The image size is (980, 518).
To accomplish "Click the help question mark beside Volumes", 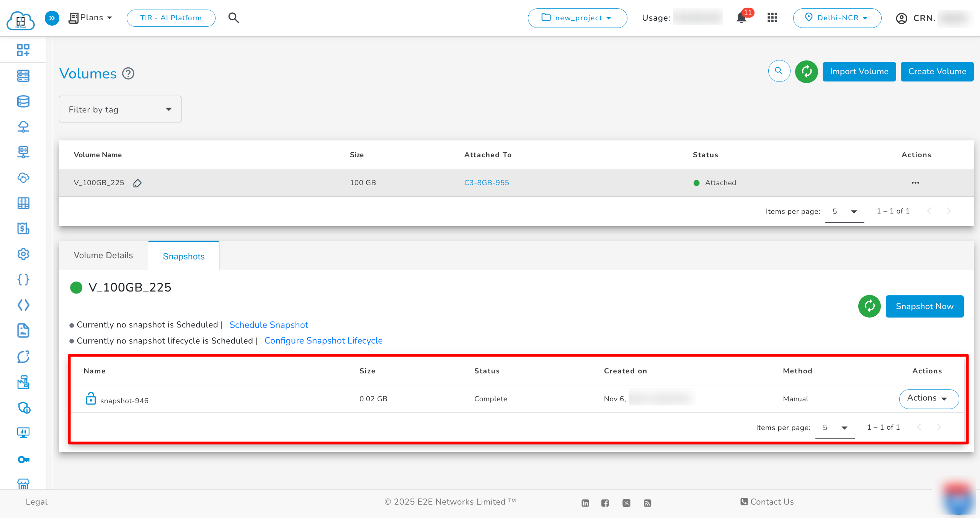I will tap(128, 73).
